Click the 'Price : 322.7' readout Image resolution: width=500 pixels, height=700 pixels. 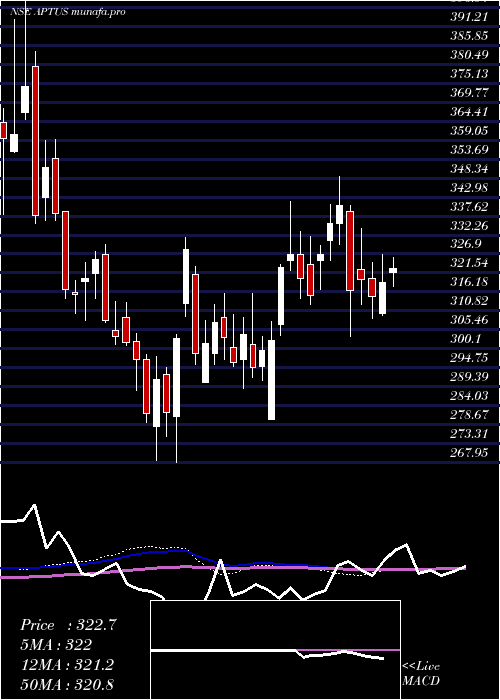68,625
